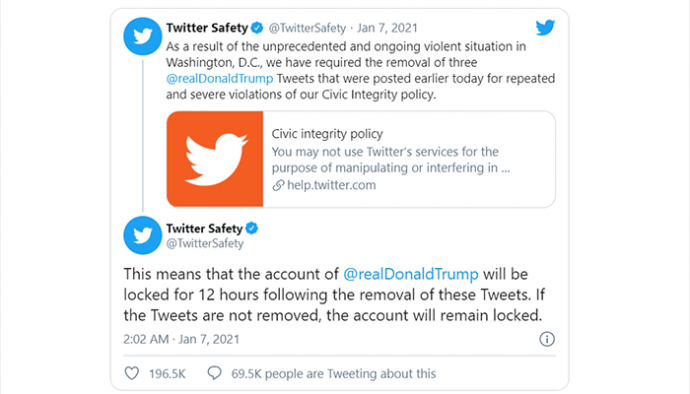
Task: Open 69.5K people are Tweeting about this
Action: coord(334,373)
